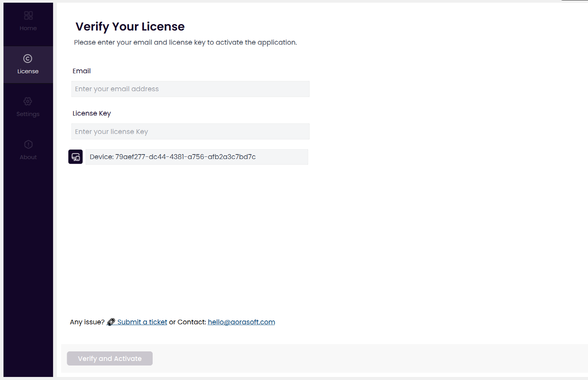Viewport: 588px width, 380px height.
Task: Open the Submit a ticket link
Action: (x=142, y=322)
